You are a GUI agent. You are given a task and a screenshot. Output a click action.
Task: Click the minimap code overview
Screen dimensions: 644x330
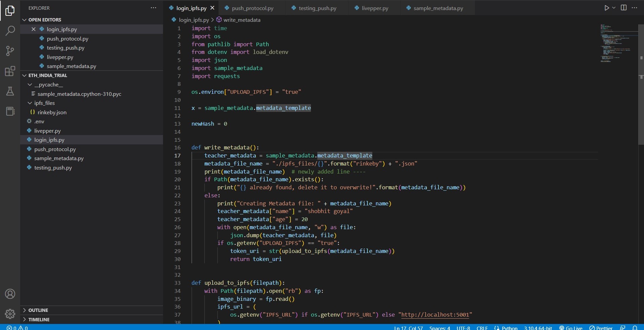(619, 44)
